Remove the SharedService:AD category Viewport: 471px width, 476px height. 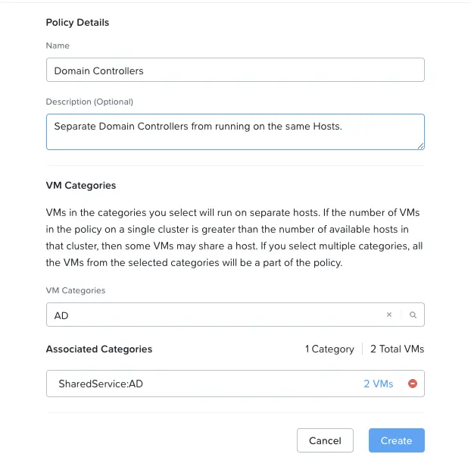coord(413,384)
